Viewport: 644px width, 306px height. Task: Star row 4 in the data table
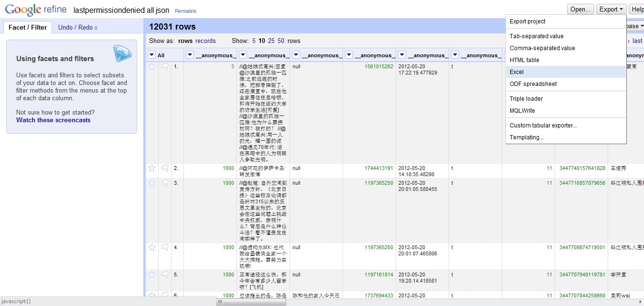[152, 247]
